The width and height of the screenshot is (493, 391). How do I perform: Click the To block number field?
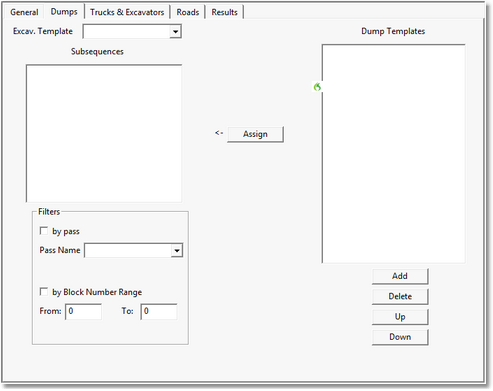click(159, 311)
